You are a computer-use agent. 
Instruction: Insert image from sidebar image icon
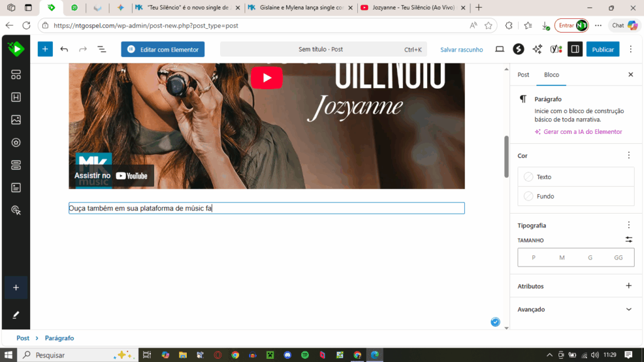tap(16, 120)
